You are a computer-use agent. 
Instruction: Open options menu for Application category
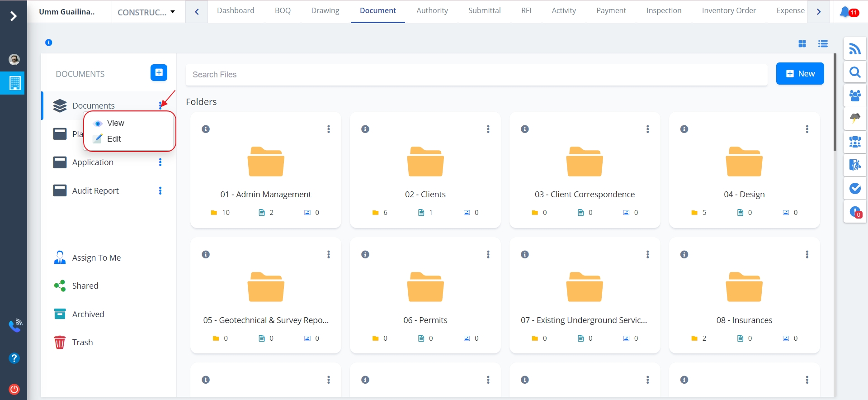point(160,162)
